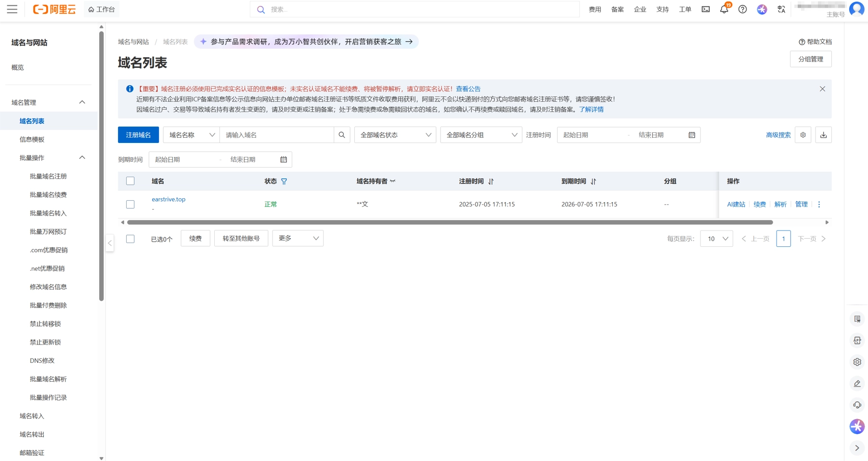Open the earstrive.top domain link
The image size is (868, 461).
coord(168,199)
